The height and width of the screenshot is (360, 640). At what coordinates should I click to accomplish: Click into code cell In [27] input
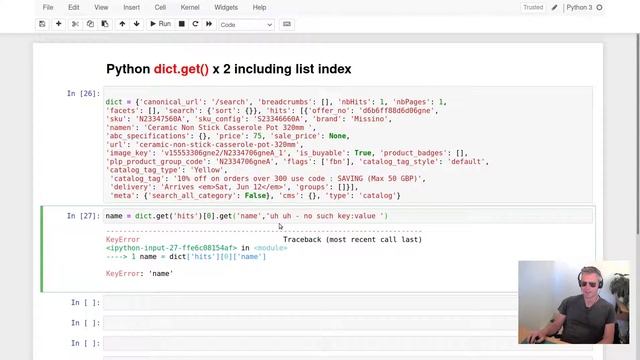tap(348, 216)
